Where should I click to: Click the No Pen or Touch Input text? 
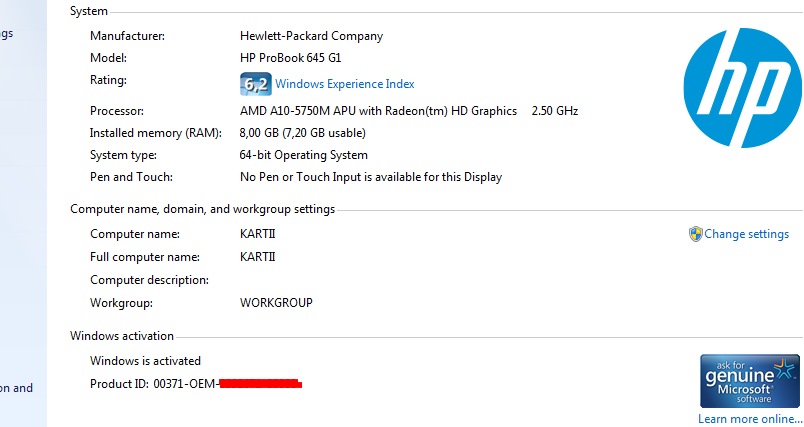tap(371, 177)
